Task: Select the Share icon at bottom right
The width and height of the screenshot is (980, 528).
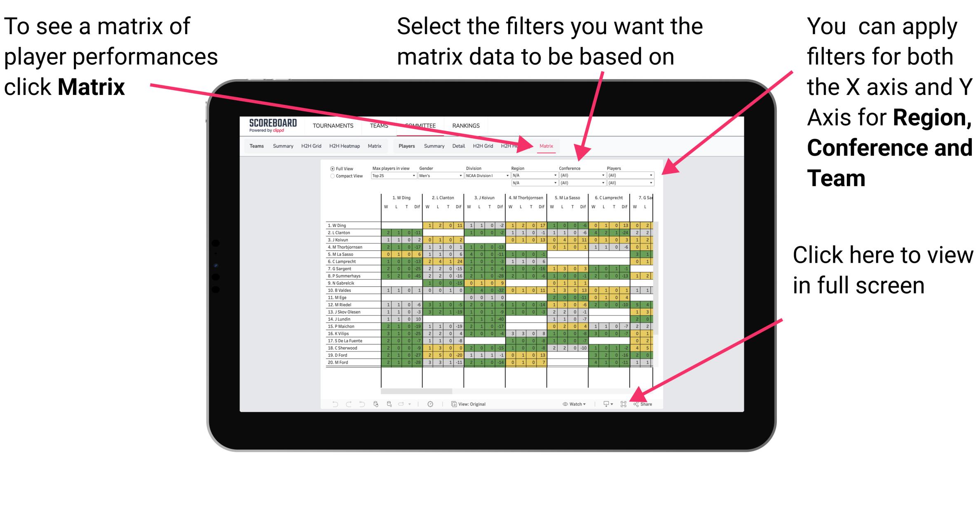Action: click(x=642, y=404)
